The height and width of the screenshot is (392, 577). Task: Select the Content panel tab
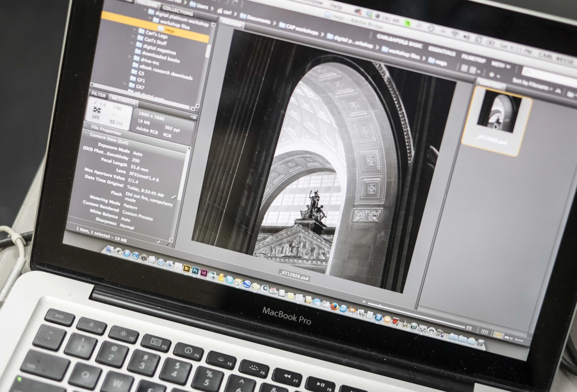[490, 85]
